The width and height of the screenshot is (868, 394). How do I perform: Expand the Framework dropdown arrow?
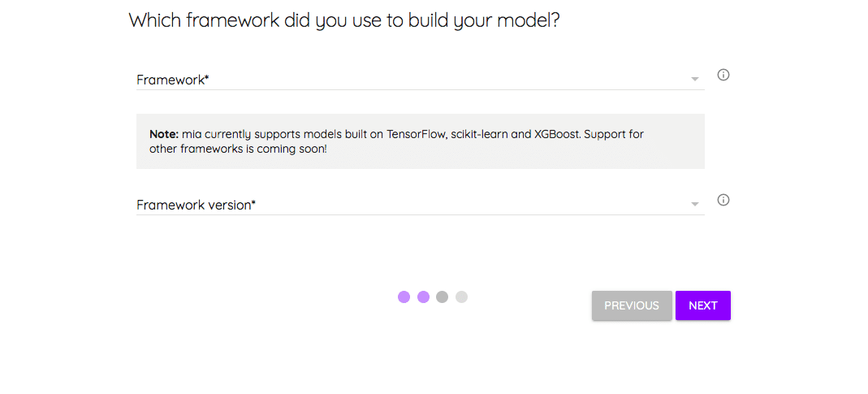[695, 80]
